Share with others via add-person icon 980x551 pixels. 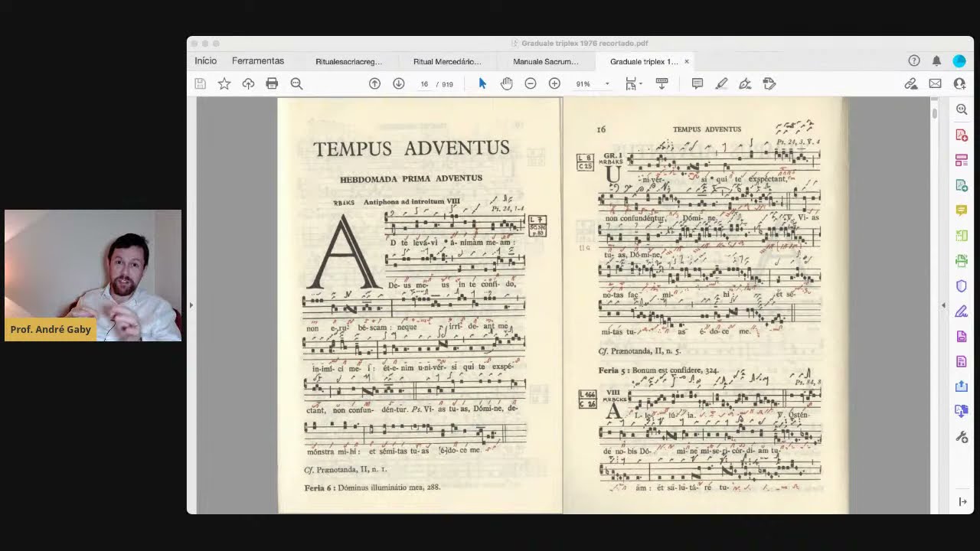point(959,83)
